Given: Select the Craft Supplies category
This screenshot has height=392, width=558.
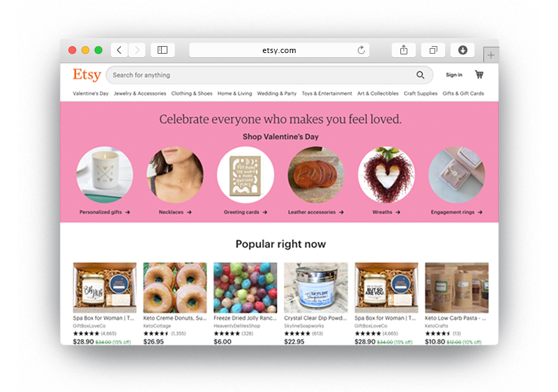Looking at the screenshot, I should pyautogui.click(x=421, y=93).
